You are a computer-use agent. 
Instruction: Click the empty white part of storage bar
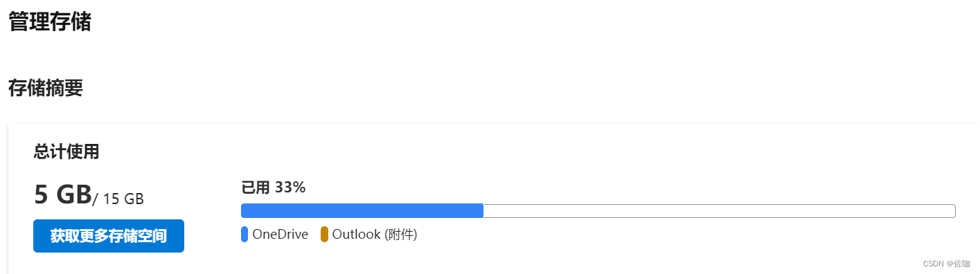click(x=719, y=211)
